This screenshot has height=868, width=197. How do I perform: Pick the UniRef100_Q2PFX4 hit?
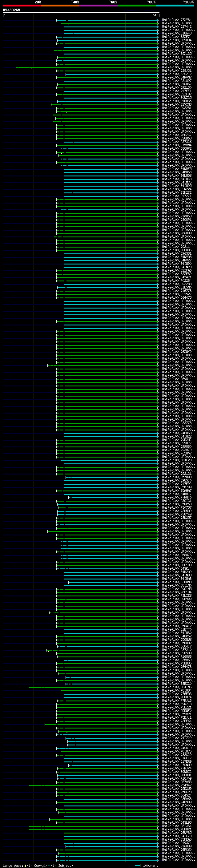tap(177, 721)
